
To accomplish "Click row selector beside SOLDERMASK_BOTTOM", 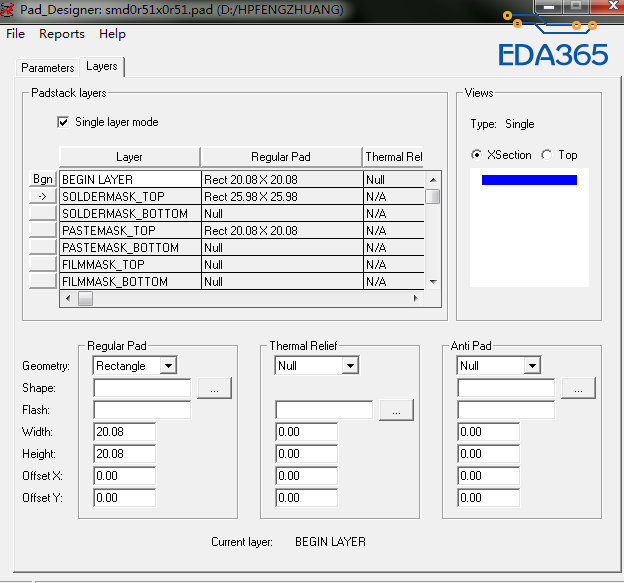I will [x=43, y=213].
